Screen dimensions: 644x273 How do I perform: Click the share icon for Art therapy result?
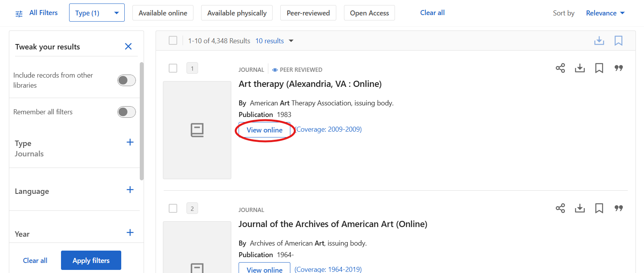click(x=560, y=68)
